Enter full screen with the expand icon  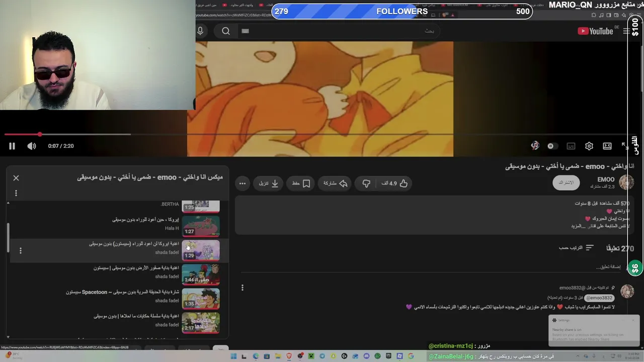coord(625,146)
